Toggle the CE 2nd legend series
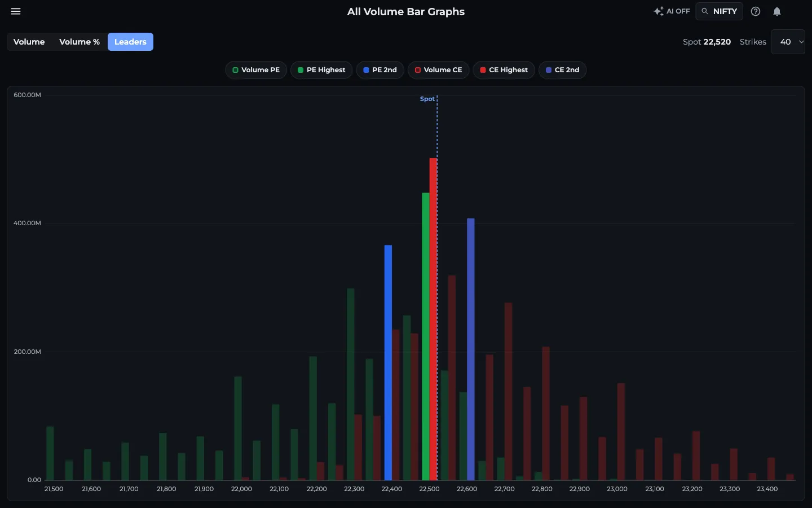812x508 pixels. (x=562, y=70)
